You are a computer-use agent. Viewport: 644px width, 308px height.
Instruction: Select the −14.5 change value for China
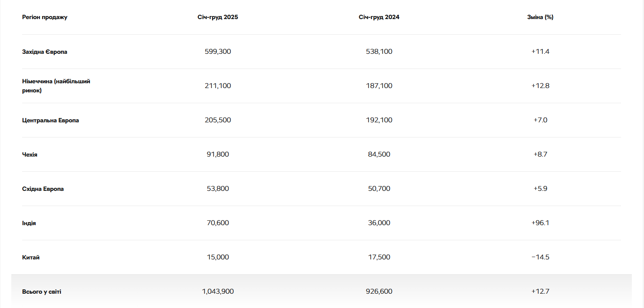pos(540,257)
